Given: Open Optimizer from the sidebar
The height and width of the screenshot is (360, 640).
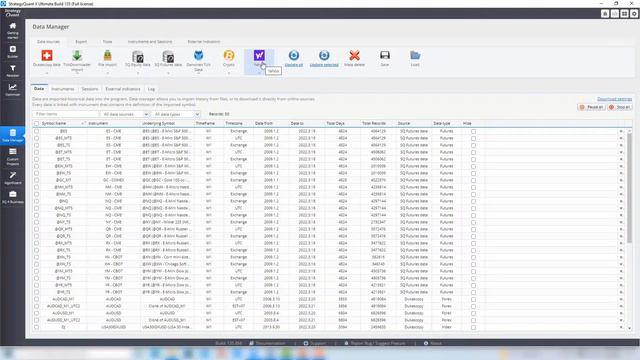Looking at the screenshot, I should (13, 89).
